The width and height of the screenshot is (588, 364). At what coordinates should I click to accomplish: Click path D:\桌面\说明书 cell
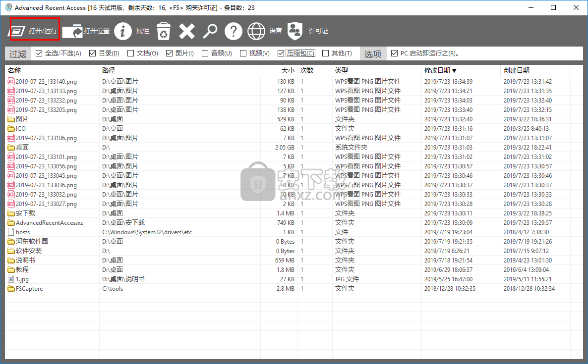123,279
